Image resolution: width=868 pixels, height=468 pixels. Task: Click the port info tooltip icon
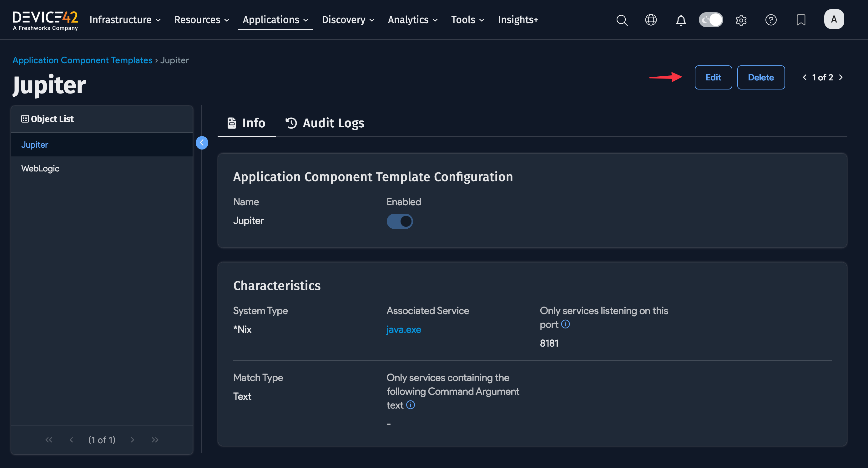[566, 324]
